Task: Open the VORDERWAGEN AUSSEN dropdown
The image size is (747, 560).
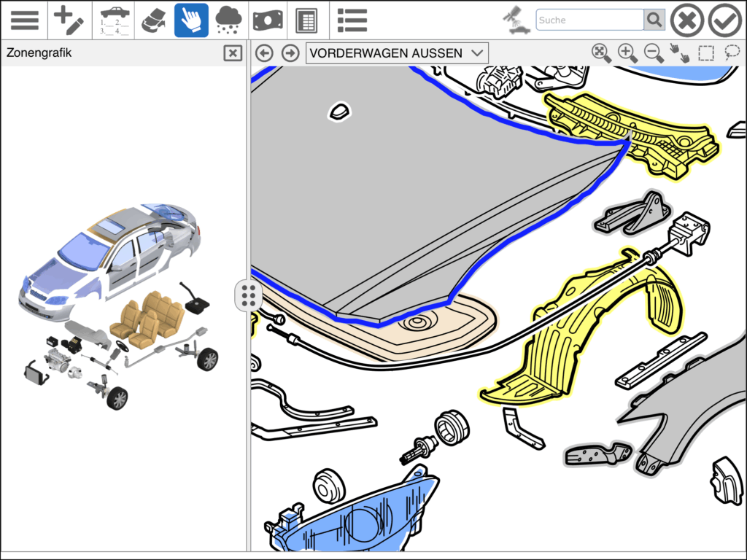Action: tap(397, 53)
